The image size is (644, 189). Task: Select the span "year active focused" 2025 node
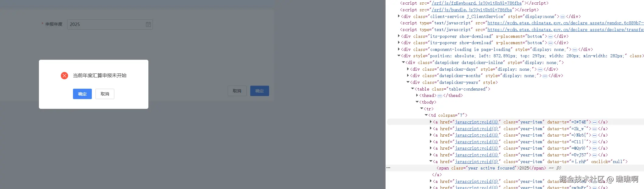click(x=491, y=168)
